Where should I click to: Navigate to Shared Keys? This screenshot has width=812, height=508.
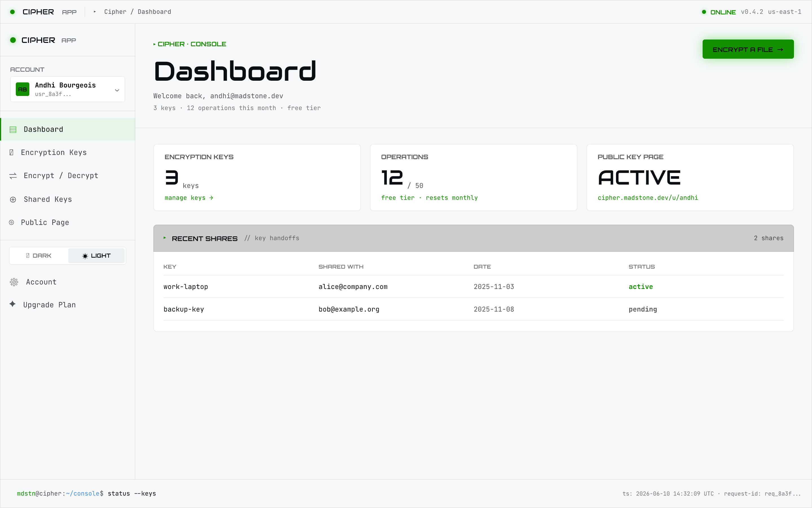(x=68, y=200)
